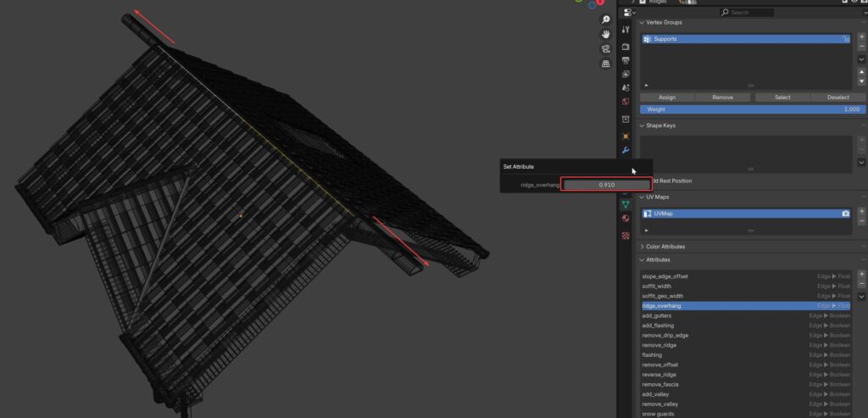Select the Supports vertex group row

coord(746,39)
